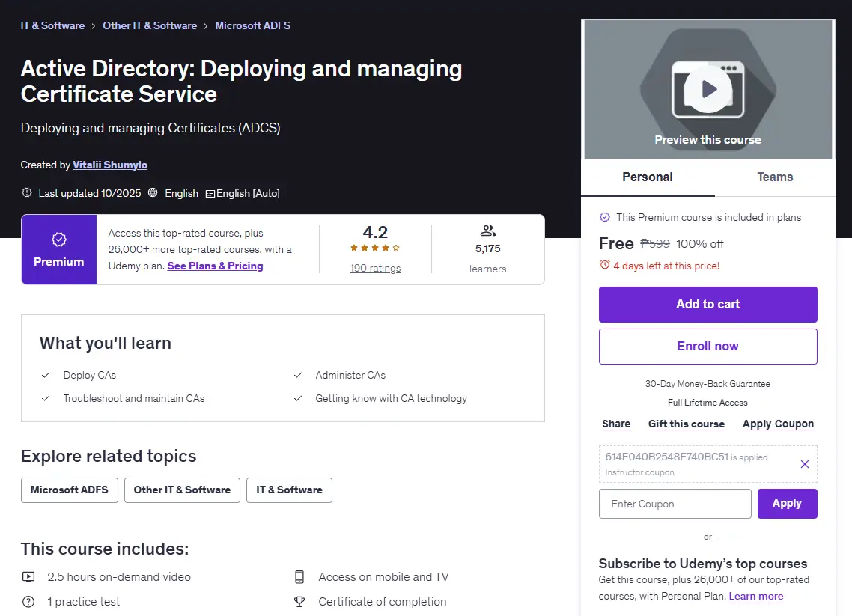The image size is (852, 616).
Task: Click the checkmark beside Deploy CAs
Action: 46,375
